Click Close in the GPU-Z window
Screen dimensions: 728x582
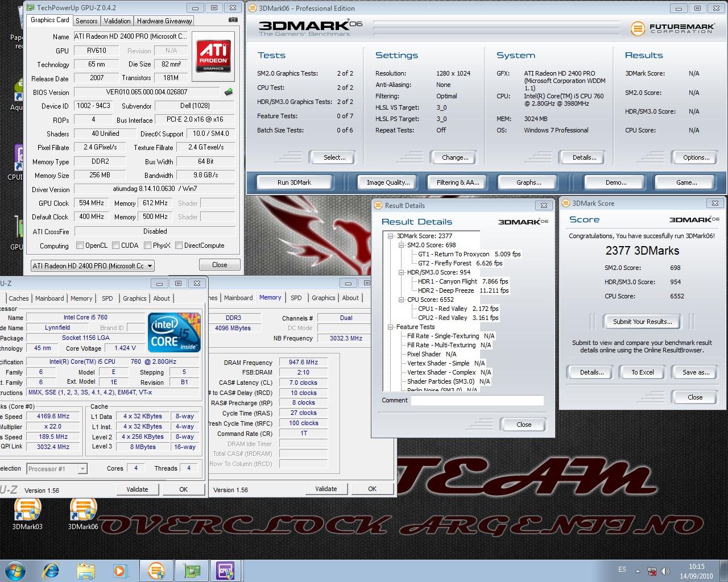(220, 265)
